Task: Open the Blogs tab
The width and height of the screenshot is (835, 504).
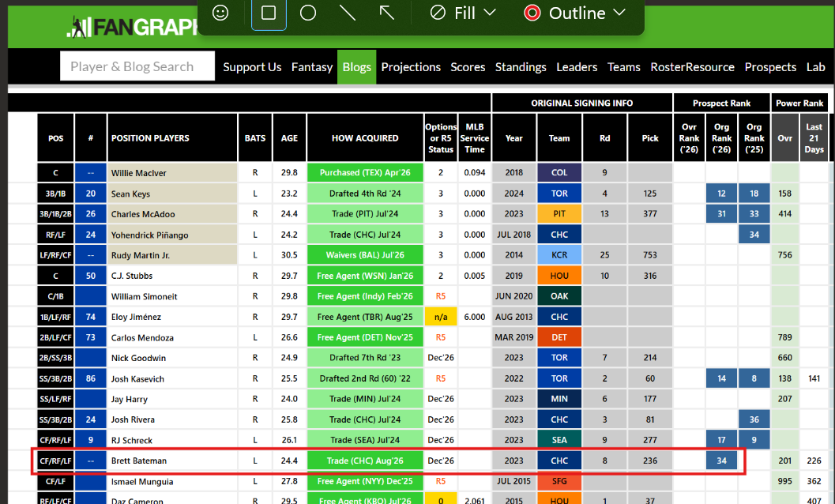Action: (x=357, y=67)
